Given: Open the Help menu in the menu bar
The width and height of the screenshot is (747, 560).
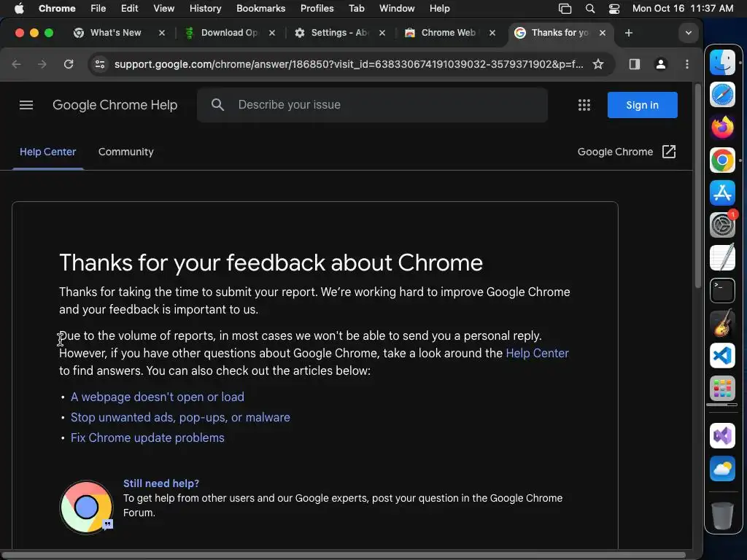Looking at the screenshot, I should click(439, 8).
